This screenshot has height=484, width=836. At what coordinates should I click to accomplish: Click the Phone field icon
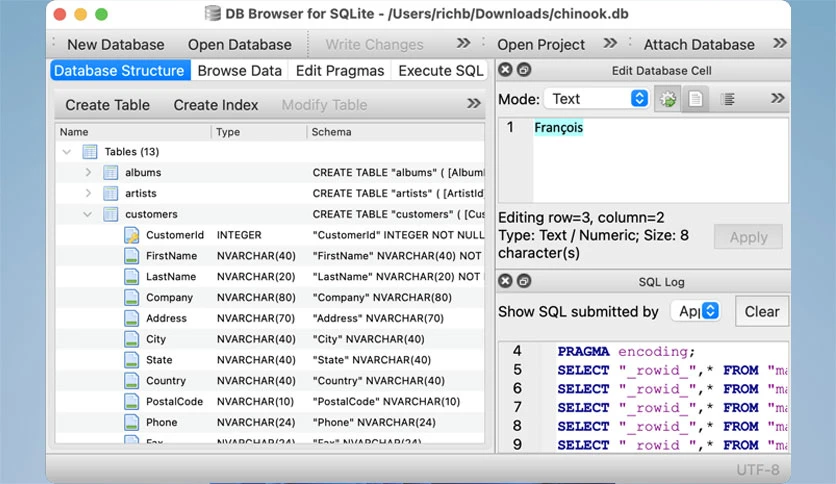pyautogui.click(x=131, y=422)
